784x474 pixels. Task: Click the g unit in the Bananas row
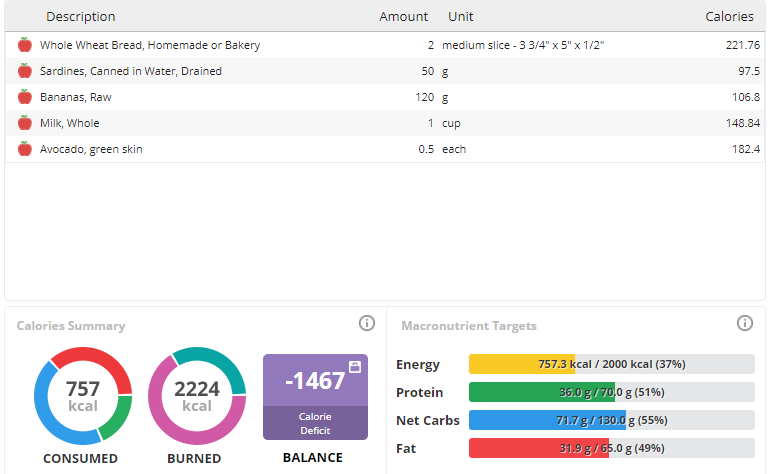445,98
